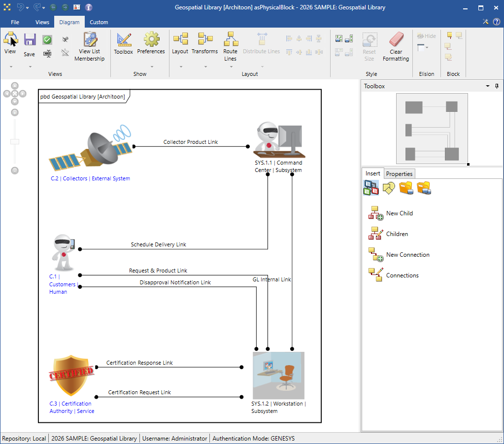504x444 pixels.
Task: Expand the Route Lines dropdown
Action: point(230,66)
